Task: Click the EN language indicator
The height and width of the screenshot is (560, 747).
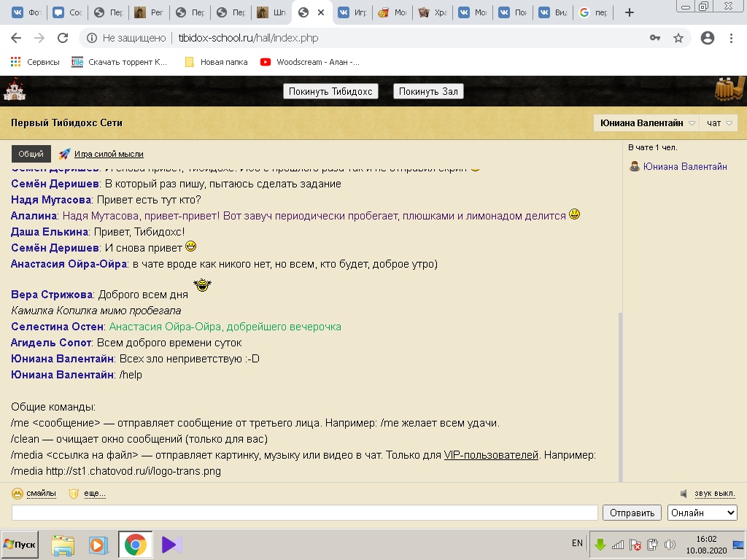Action: click(577, 543)
